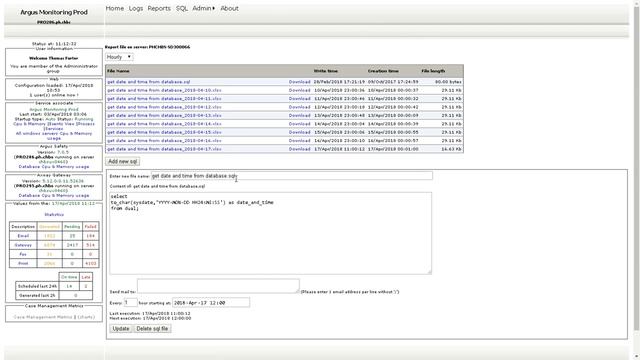Open the Reports menu item
Image resolution: width=640 pixels, height=360 pixels.
point(159,8)
